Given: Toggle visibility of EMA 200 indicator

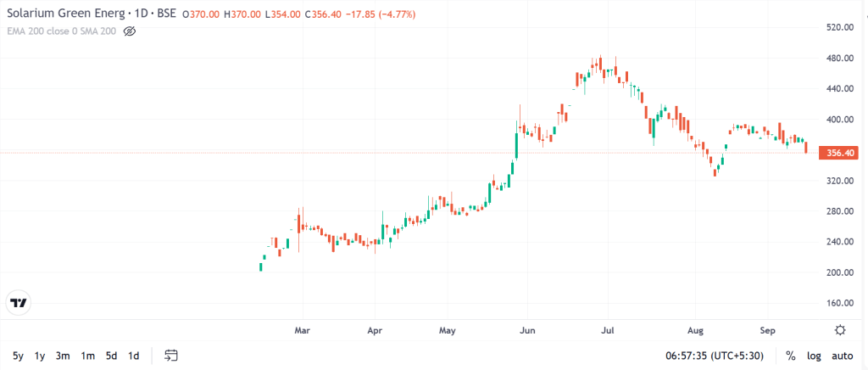Looking at the screenshot, I should (129, 31).
